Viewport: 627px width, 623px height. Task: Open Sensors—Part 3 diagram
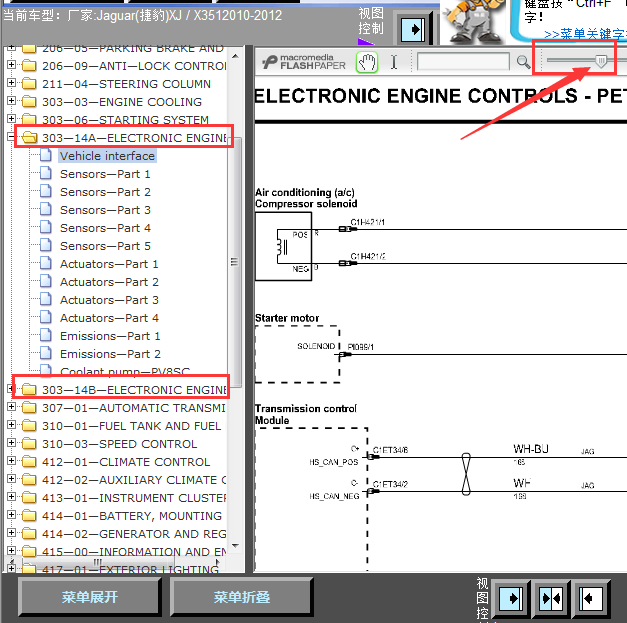tap(105, 210)
